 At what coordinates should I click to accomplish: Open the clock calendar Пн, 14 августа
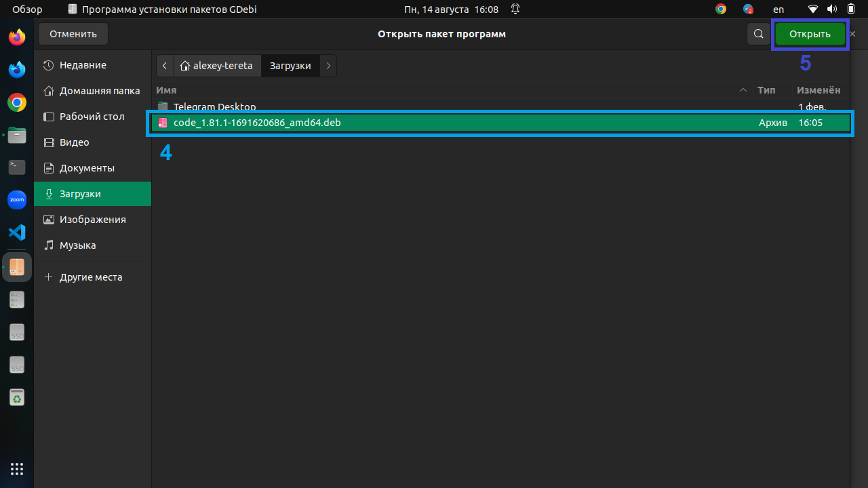451,9
